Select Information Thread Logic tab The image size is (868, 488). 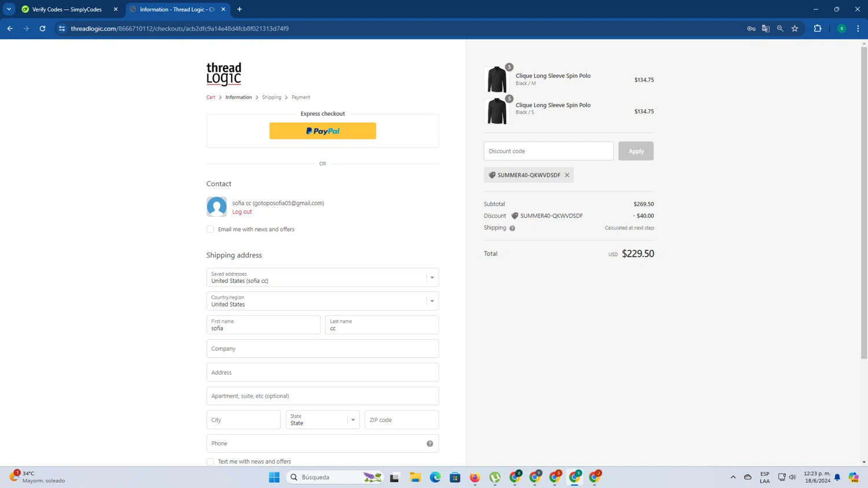(178, 9)
